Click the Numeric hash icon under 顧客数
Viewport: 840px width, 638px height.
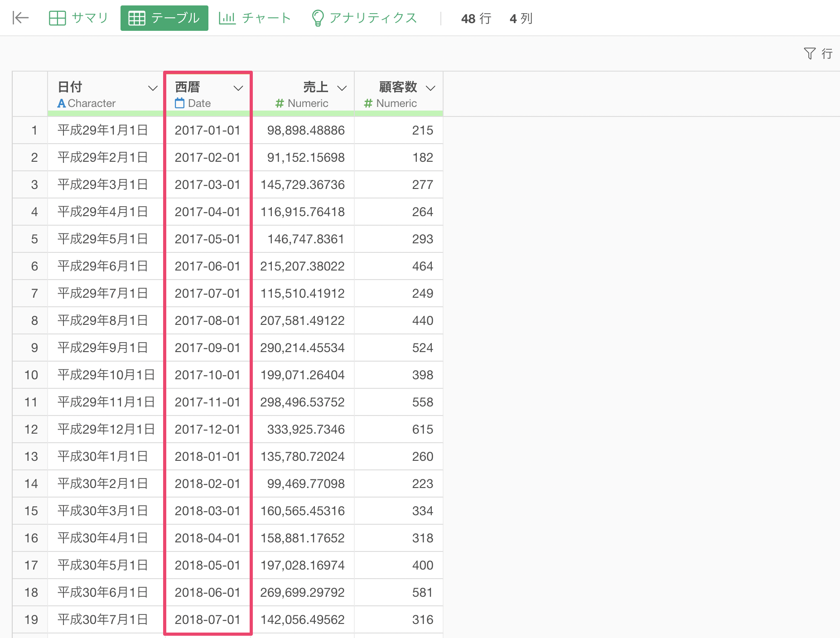point(368,103)
